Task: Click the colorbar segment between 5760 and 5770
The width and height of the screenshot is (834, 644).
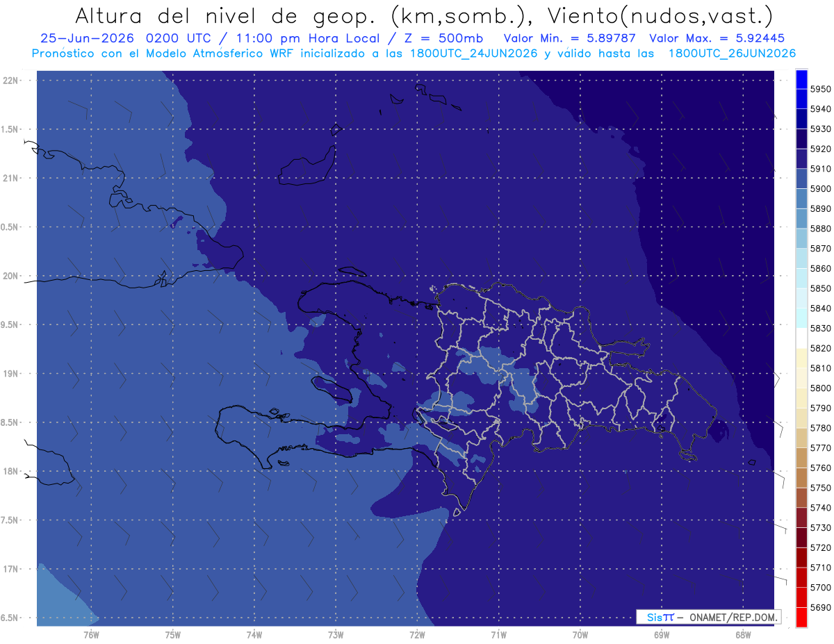Action: (x=801, y=458)
